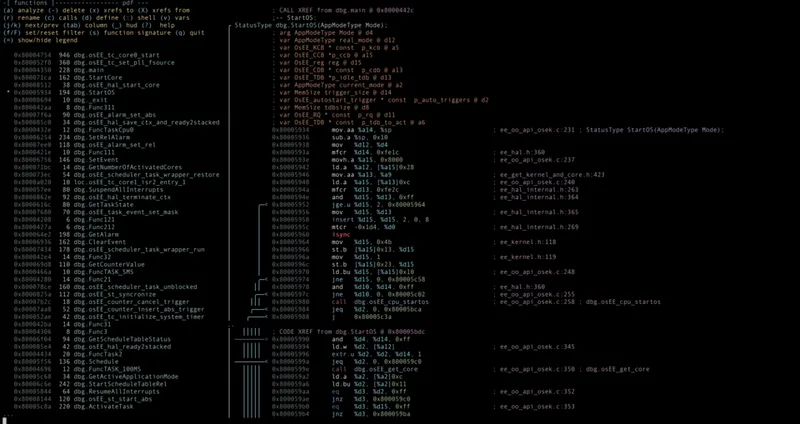800x424 pixels.
Task: Click the 'ee_kernel.h:118' source comment
Action: click(x=528, y=242)
